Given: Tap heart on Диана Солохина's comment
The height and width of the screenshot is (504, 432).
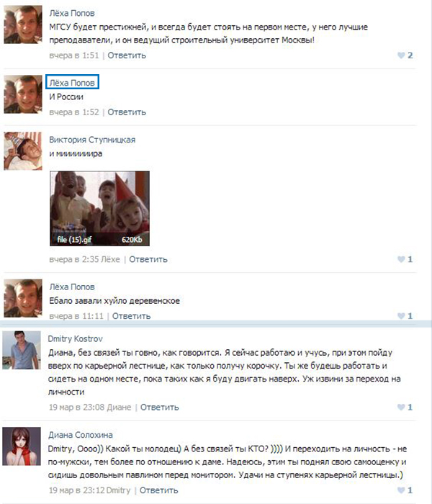Looking at the screenshot, I should click(x=401, y=490).
